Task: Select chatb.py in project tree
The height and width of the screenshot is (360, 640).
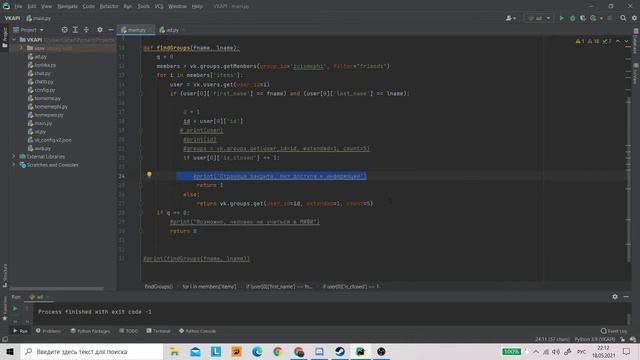Action: 41,82
